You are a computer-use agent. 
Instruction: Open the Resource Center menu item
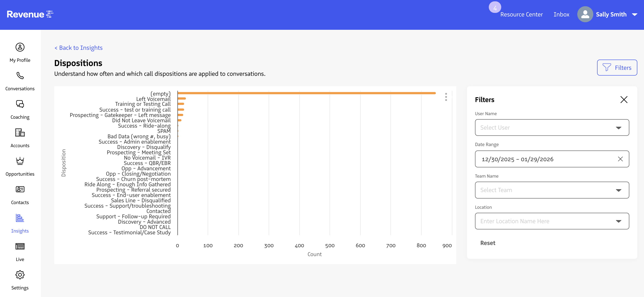pyautogui.click(x=521, y=14)
